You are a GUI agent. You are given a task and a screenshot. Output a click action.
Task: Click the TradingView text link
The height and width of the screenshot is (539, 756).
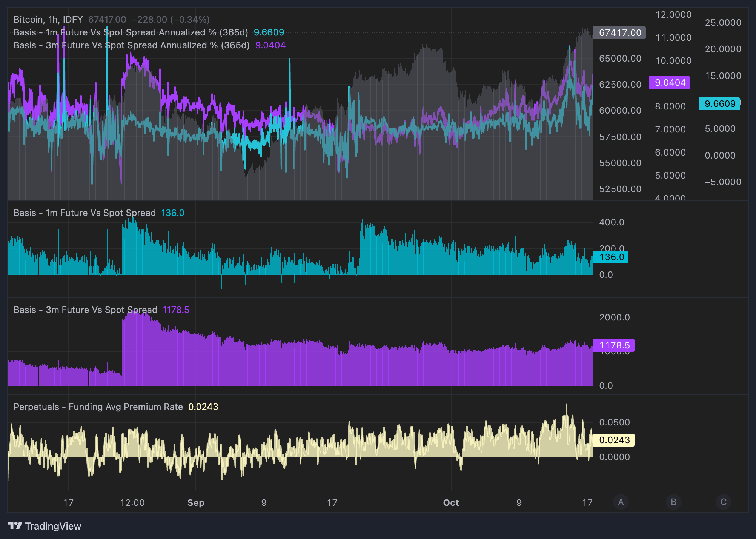point(53,526)
